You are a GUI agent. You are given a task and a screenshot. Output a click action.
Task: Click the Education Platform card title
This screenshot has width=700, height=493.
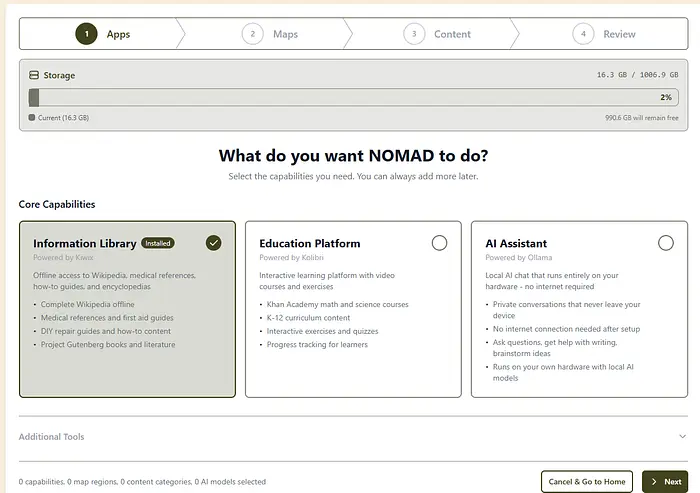pos(309,243)
